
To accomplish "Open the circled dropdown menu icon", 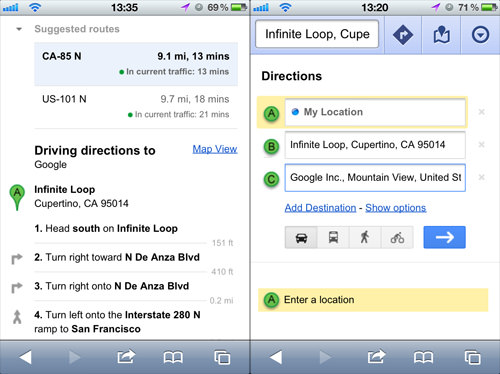I will (480, 35).
